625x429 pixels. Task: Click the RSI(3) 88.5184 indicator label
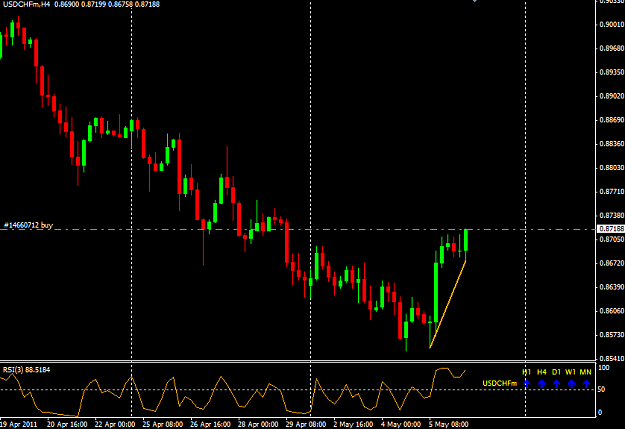pos(26,370)
